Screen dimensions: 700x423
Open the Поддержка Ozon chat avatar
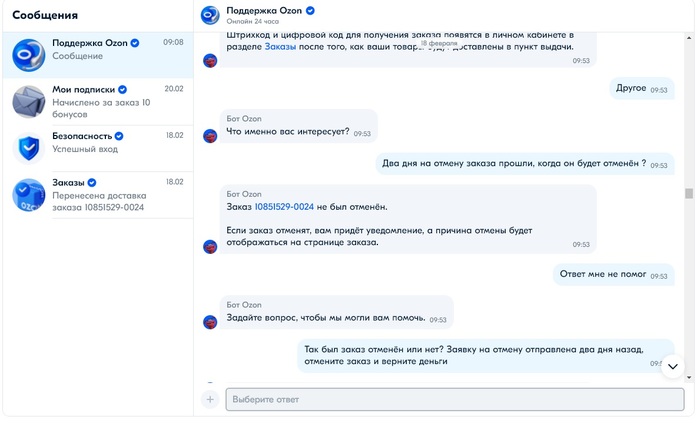[x=28, y=56]
